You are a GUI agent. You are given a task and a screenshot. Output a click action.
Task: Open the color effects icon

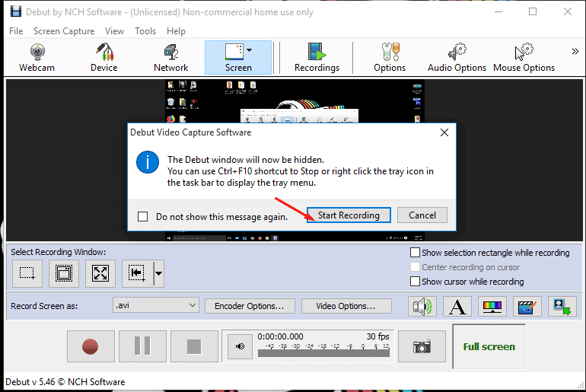click(492, 306)
